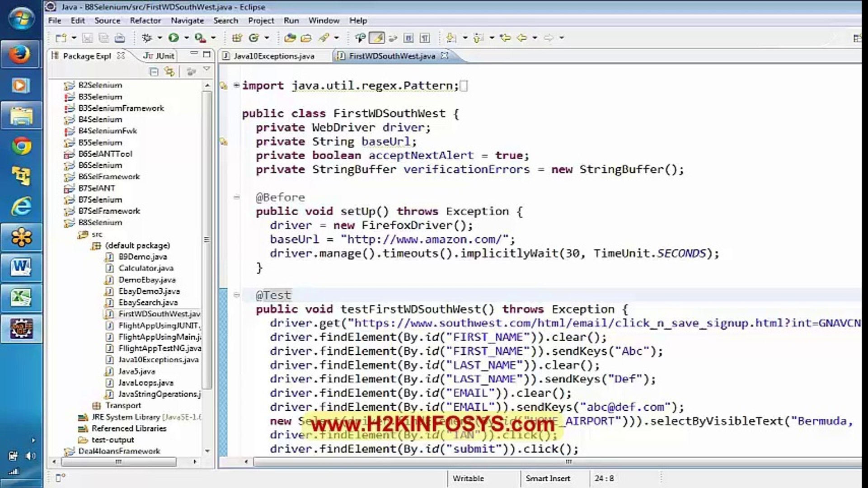Click the Open Task folder icon

pos(306,38)
